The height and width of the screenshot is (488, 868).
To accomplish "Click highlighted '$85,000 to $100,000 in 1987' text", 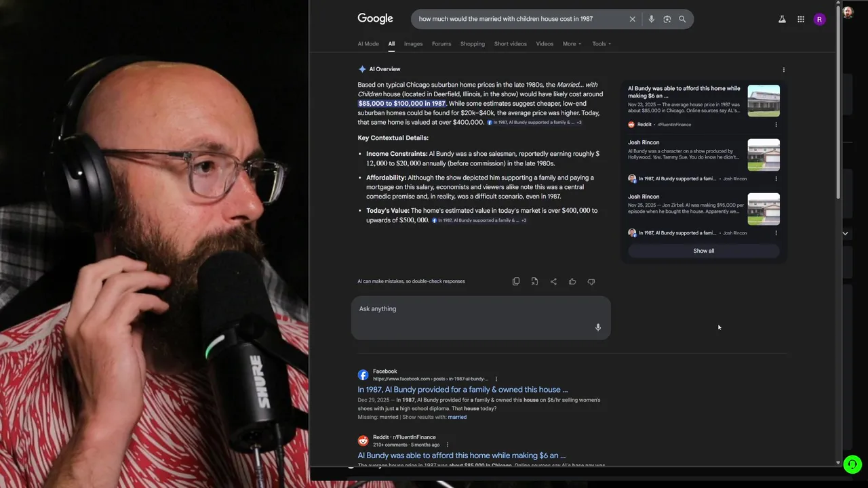I will pyautogui.click(x=401, y=104).
